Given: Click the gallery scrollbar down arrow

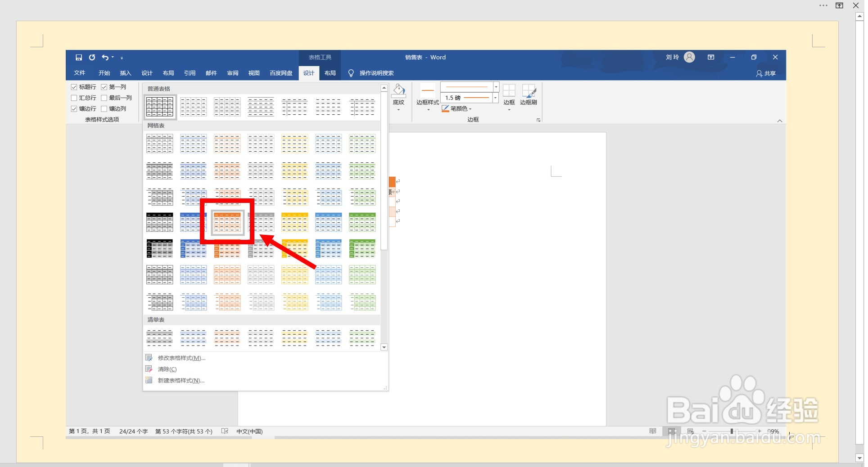Looking at the screenshot, I should tap(384, 347).
